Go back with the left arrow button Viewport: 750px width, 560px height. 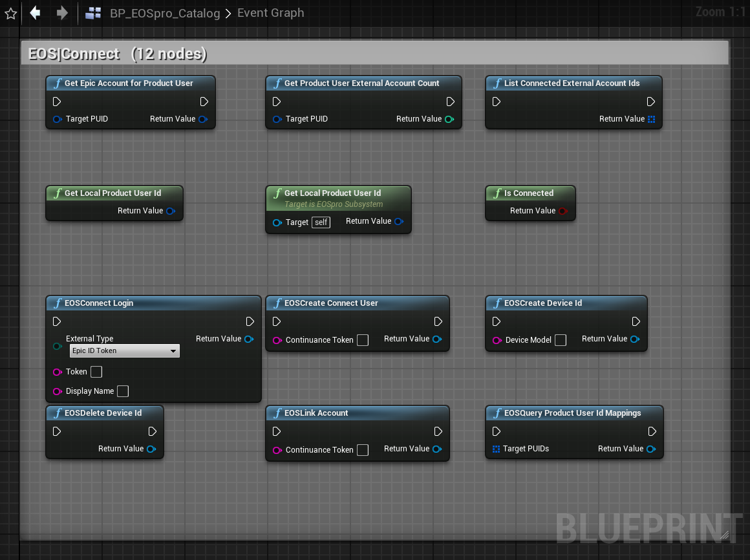pos(35,13)
